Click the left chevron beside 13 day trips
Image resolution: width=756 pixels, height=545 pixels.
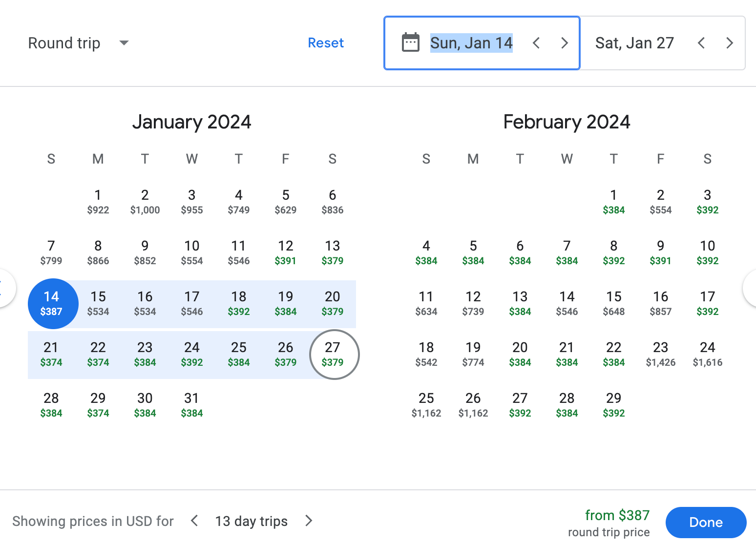click(x=194, y=521)
